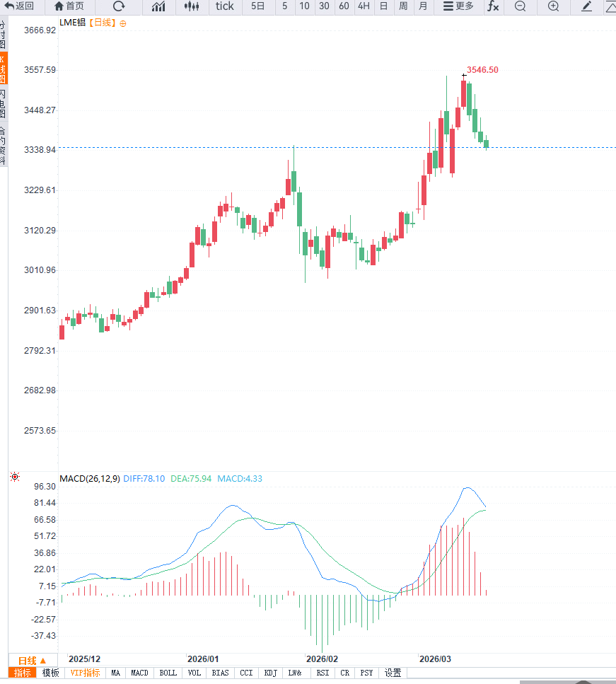Expand the 日线 period selector at bottom
Image resolution: width=616 pixels, height=684 pixels.
(32, 660)
